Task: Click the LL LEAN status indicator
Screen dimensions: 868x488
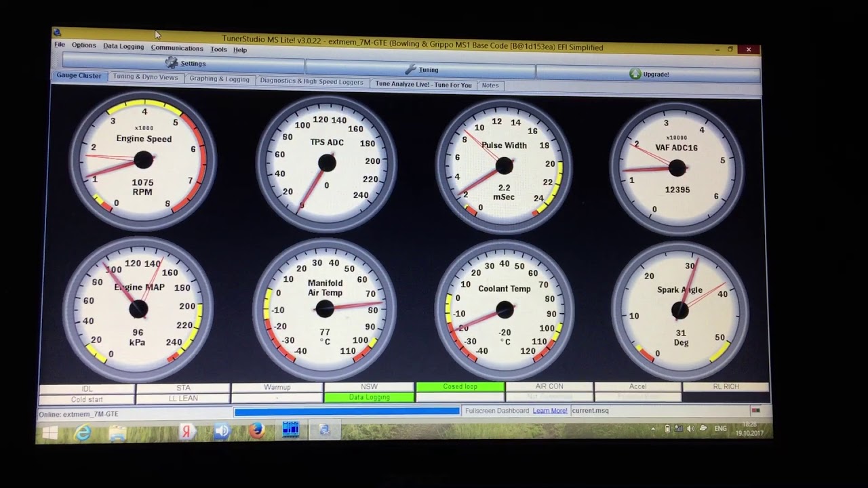Action: 183,399
